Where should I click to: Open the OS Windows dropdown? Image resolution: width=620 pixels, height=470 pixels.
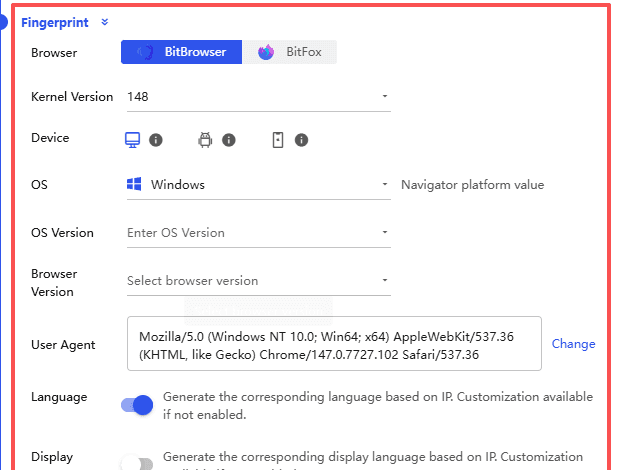coord(259,185)
